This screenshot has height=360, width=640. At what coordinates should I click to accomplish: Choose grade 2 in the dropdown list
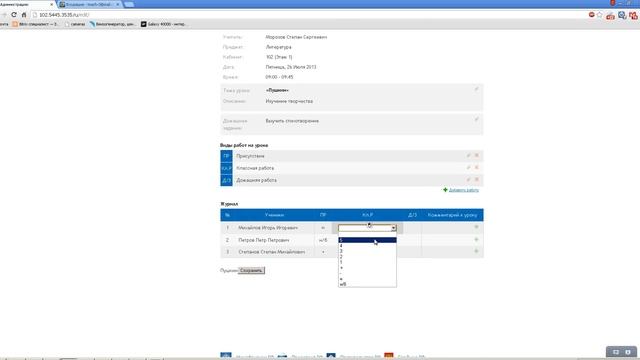(x=367, y=257)
